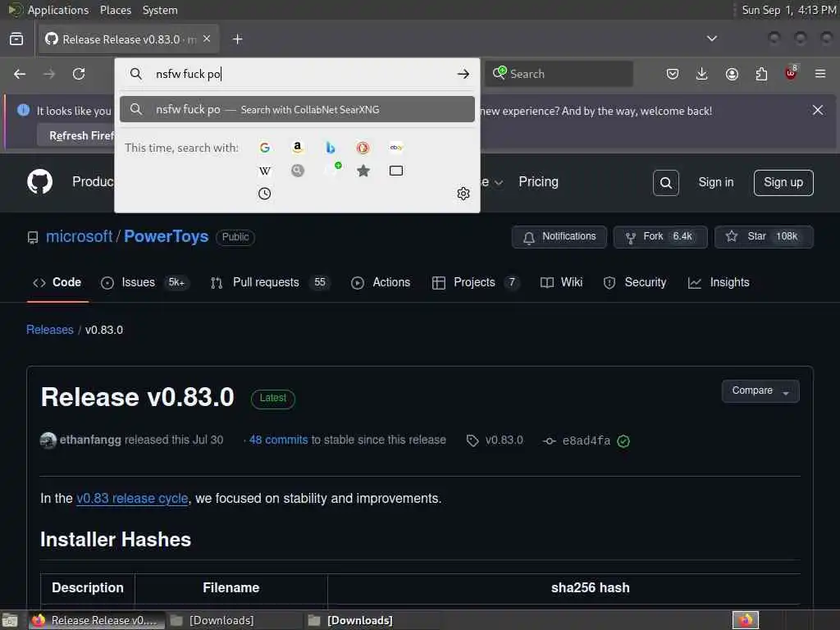Focus the Search box in the toolbar
Screen dimensions: 840x630
click(559, 74)
